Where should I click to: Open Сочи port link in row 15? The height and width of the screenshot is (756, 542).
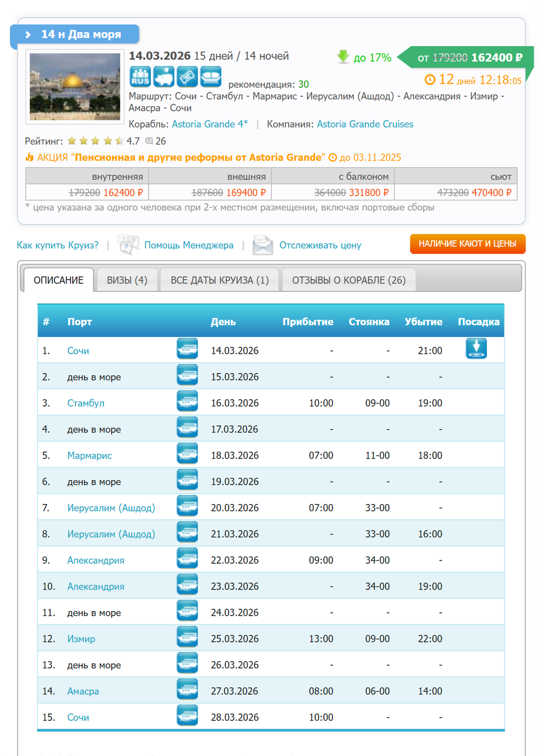pyautogui.click(x=78, y=718)
